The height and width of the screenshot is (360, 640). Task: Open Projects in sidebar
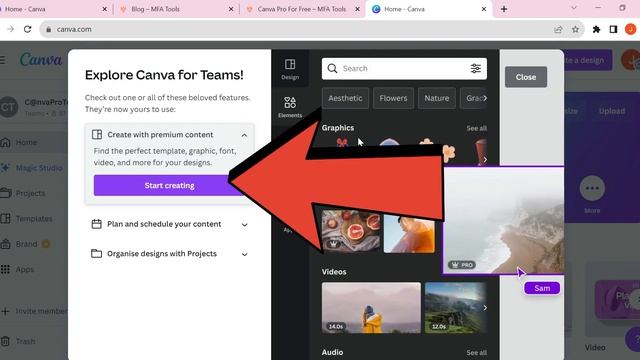click(30, 193)
